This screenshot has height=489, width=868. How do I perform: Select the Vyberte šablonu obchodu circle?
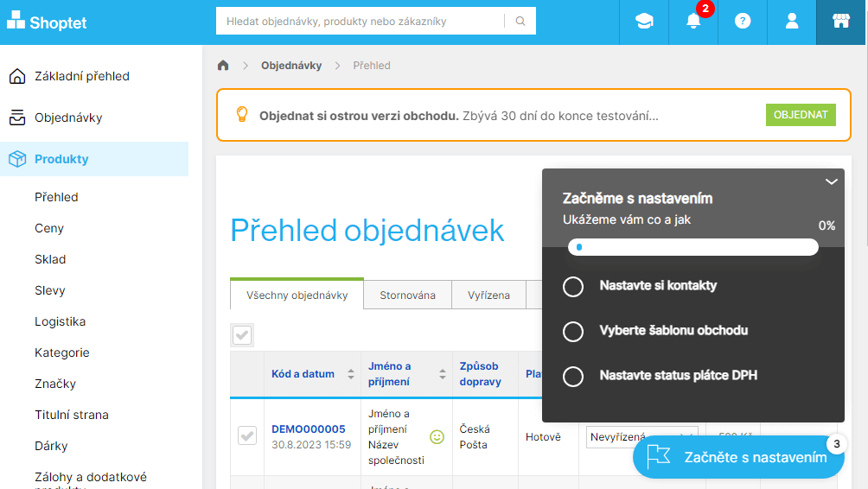(573, 332)
